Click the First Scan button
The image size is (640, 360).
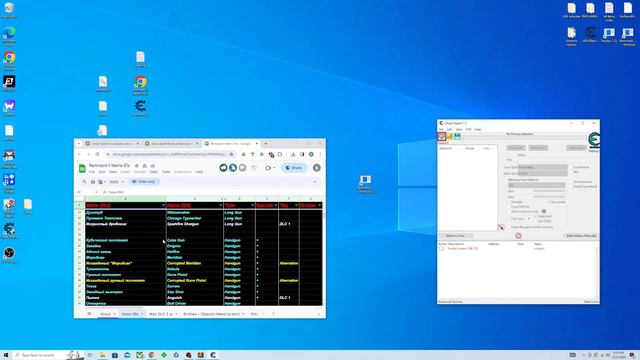tap(516, 148)
